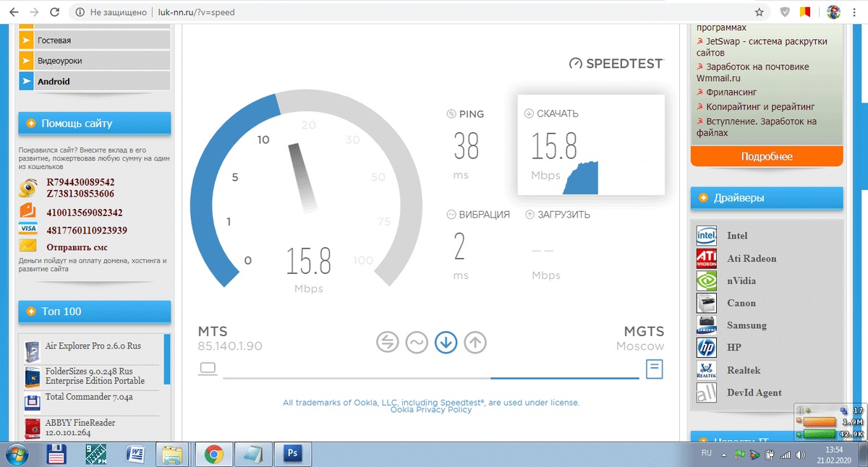Open Air Explorer Pro 2.6.0 Rus entry
Viewport: 868px width, 467px height.
coord(93,346)
